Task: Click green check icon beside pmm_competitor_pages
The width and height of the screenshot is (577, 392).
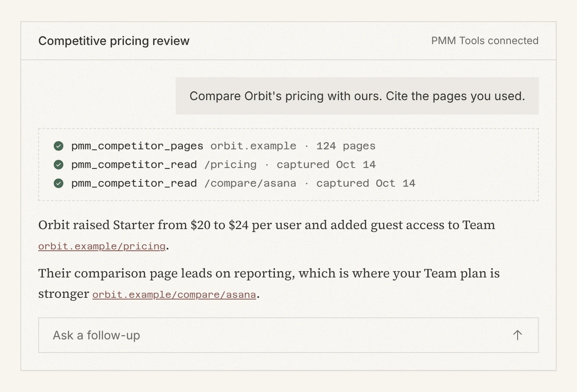Action: click(x=59, y=146)
